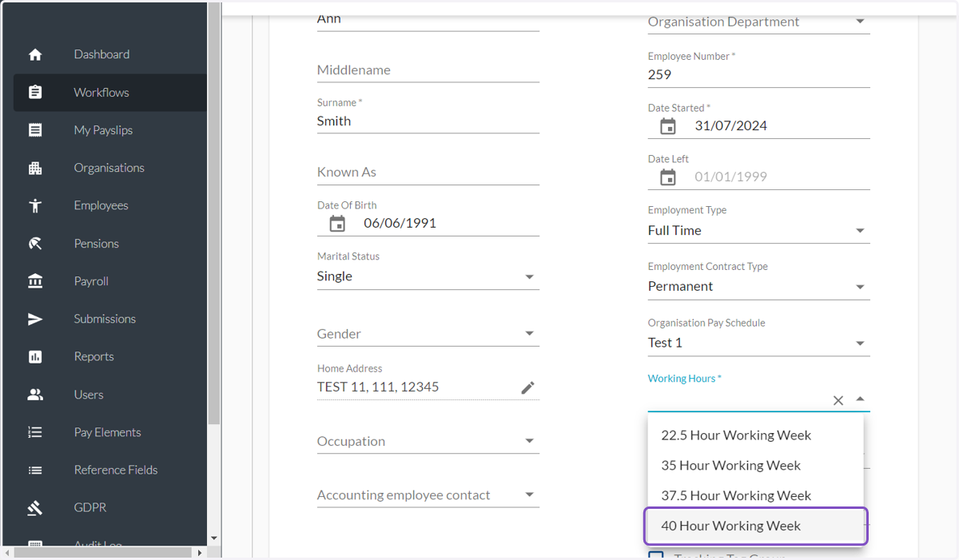Click the Employees person icon
959x560 pixels.
pos(35,205)
